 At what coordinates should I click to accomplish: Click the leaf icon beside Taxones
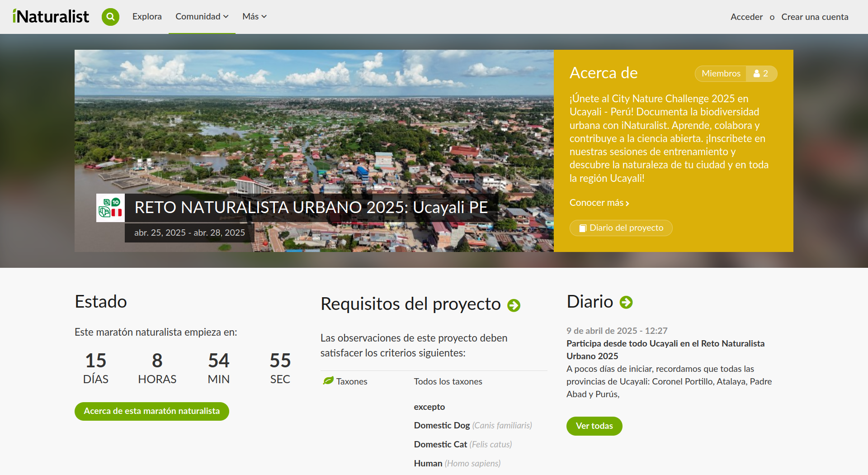(x=328, y=381)
